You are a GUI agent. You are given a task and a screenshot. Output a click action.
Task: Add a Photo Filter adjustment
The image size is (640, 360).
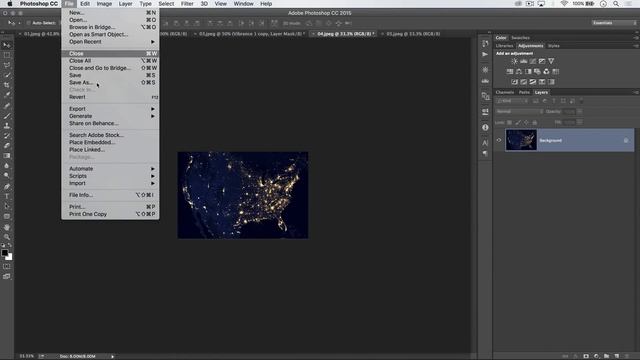pos(537,71)
